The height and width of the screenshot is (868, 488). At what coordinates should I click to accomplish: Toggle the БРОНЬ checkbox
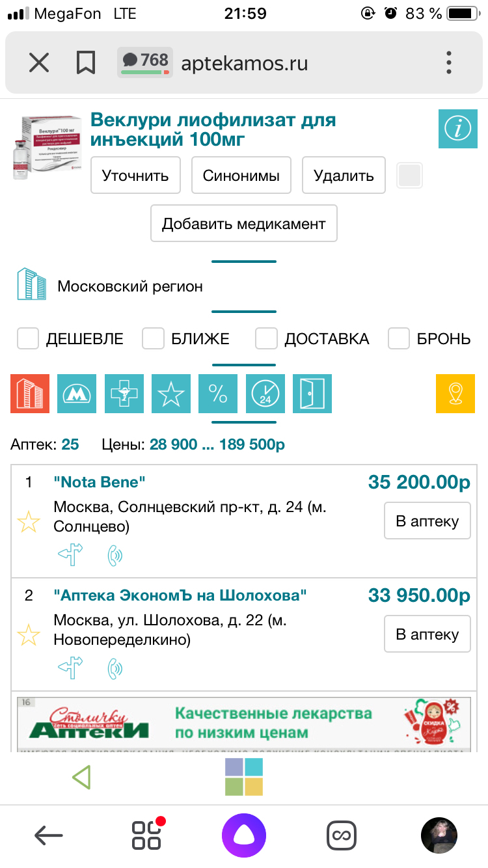(x=399, y=338)
